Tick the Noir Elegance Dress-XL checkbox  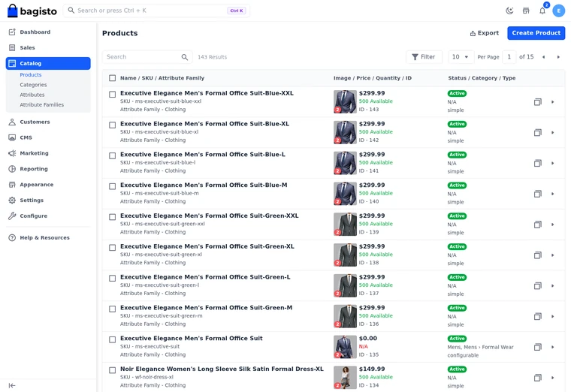(x=113, y=370)
